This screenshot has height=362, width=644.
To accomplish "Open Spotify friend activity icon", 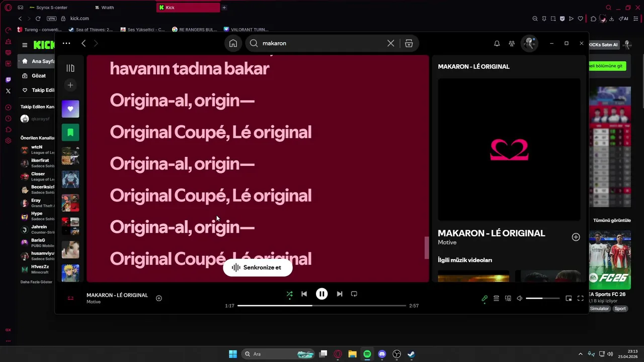I will [x=512, y=43].
